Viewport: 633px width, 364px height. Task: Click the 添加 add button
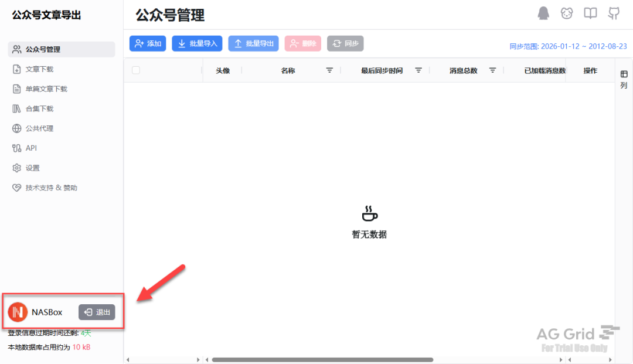[148, 43]
